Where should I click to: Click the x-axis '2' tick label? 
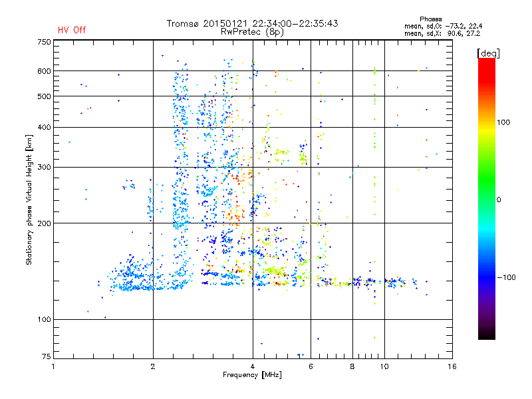pyautogui.click(x=153, y=366)
